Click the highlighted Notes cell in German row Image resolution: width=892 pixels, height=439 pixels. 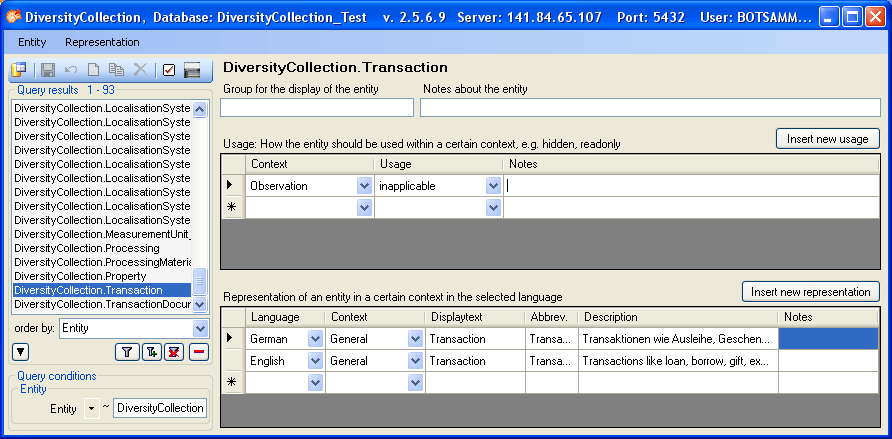click(829, 339)
